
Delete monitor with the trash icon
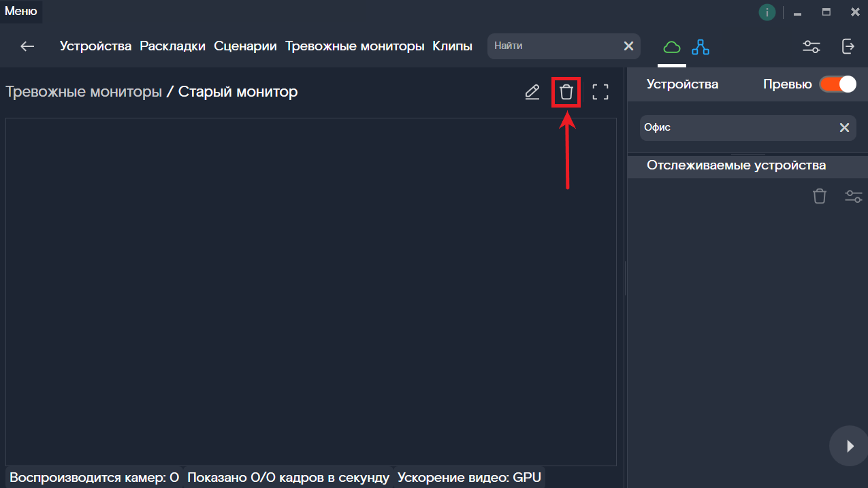pos(566,92)
